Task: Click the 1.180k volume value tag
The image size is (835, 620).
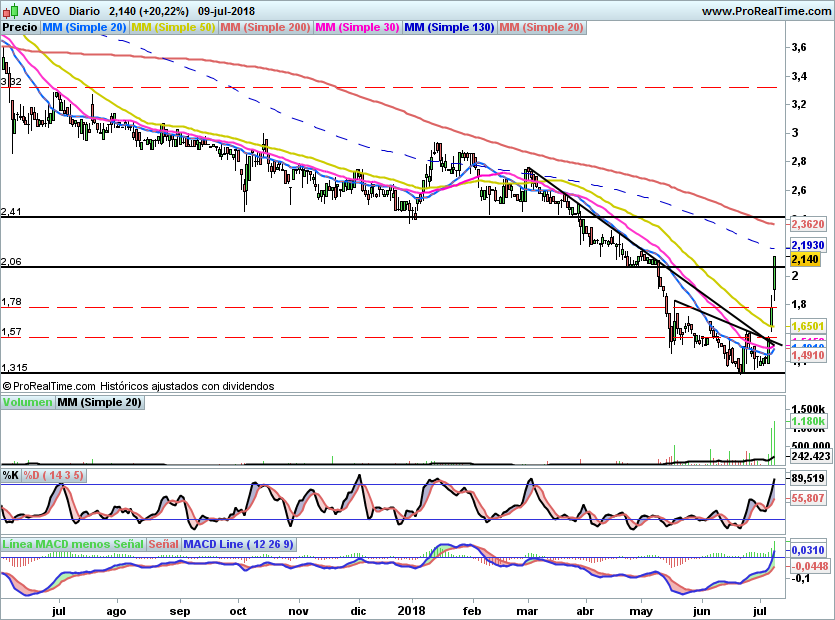Action: point(806,423)
